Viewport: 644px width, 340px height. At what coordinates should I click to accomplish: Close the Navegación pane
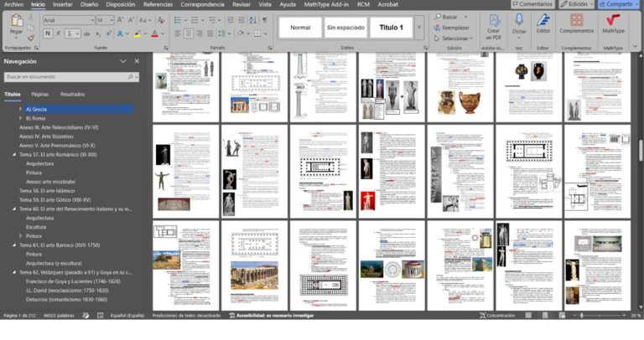click(x=137, y=61)
